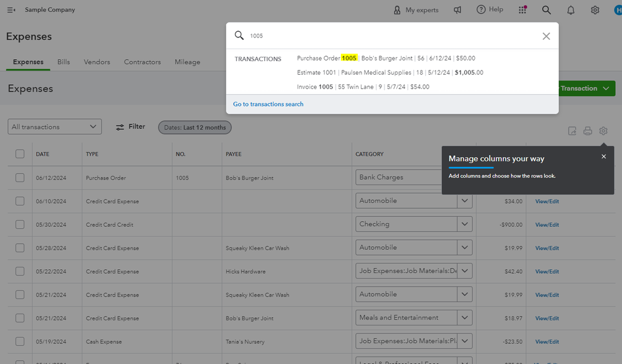
Task: Check the select-all header checkbox
Action: [x=20, y=154]
